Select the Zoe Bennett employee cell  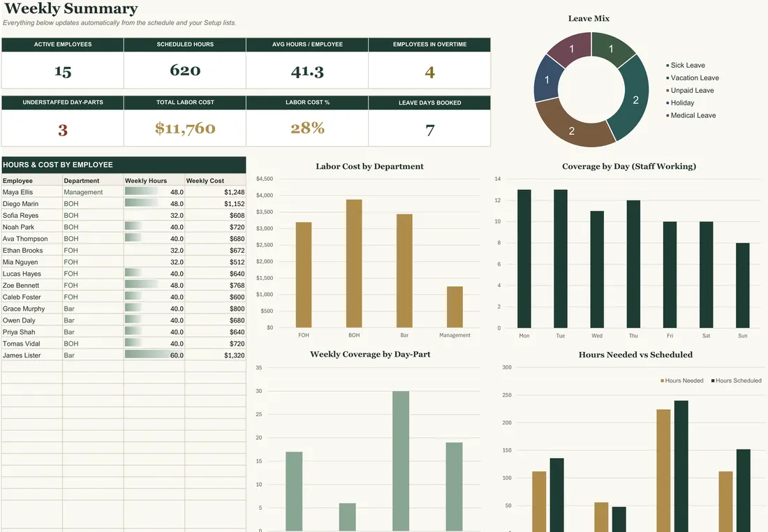(32, 285)
